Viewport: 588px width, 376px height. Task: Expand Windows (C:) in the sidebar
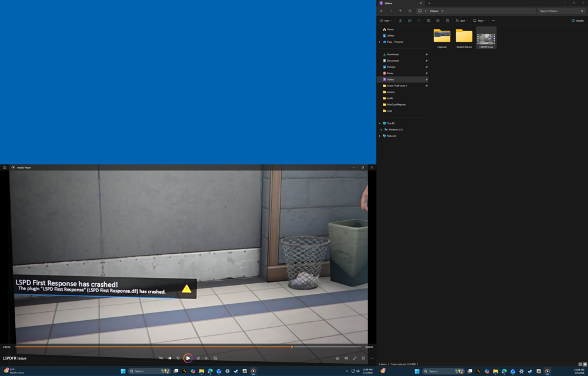(380, 129)
